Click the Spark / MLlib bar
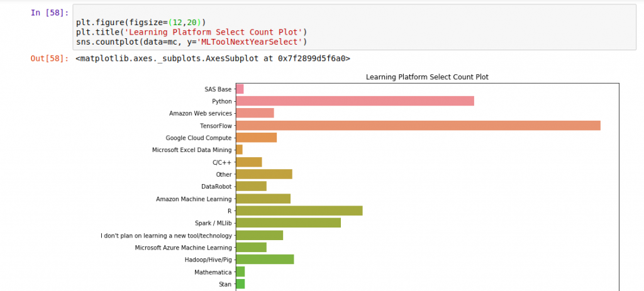This screenshot has height=291, width=644. pos(288,223)
